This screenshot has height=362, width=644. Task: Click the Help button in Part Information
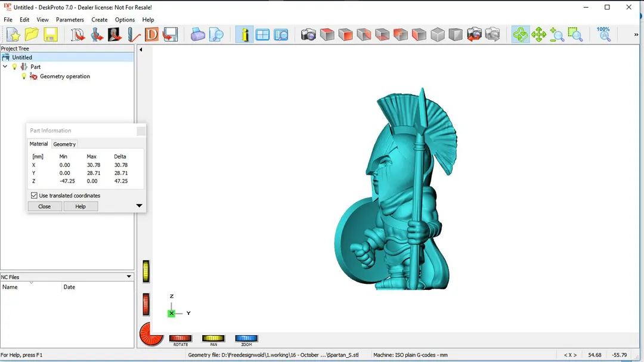click(x=80, y=206)
